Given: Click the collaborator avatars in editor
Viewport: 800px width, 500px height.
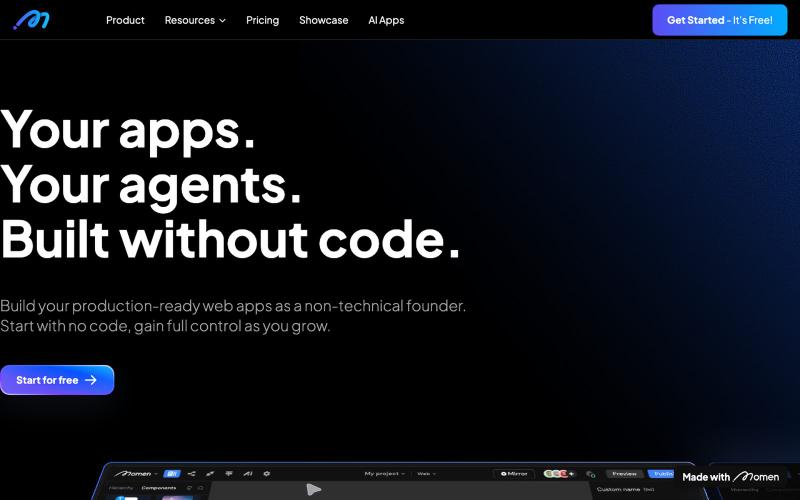Looking at the screenshot, I should coord(557,474).
